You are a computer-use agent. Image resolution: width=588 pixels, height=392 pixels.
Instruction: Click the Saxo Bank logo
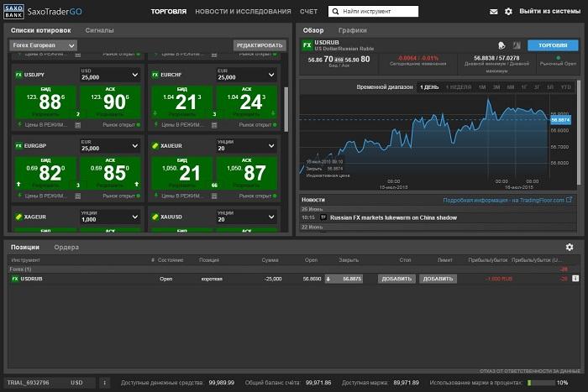click(x=13, y=12)
